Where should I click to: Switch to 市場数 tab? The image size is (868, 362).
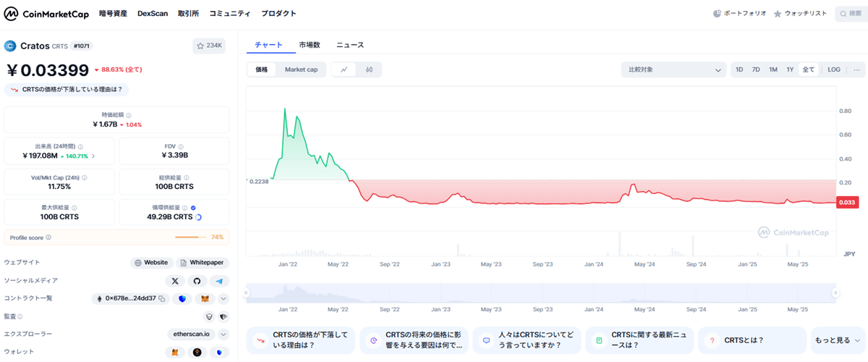click(x=310, y=45)
